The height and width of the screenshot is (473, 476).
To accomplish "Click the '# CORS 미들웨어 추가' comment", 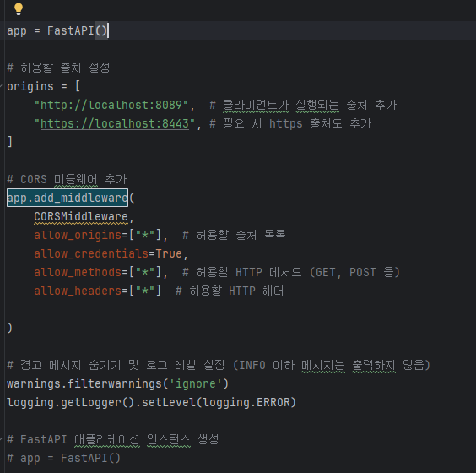I will (67, 179).
